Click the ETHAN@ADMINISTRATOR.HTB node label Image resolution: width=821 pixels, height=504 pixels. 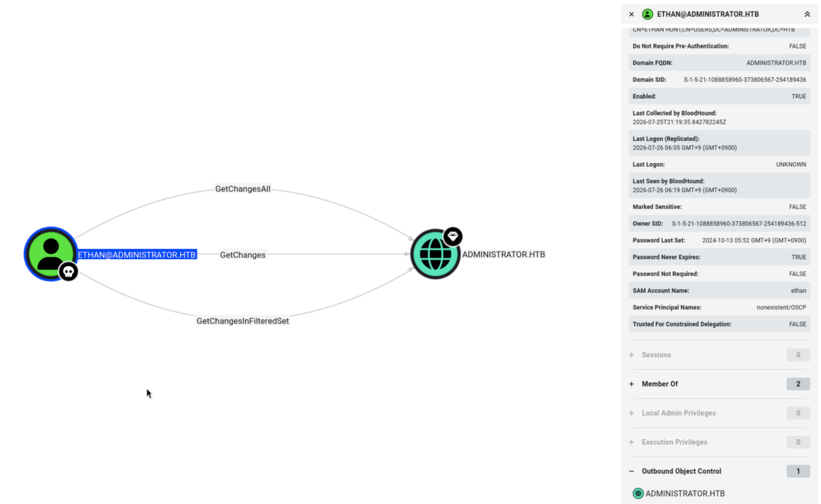tap(137, 254)
